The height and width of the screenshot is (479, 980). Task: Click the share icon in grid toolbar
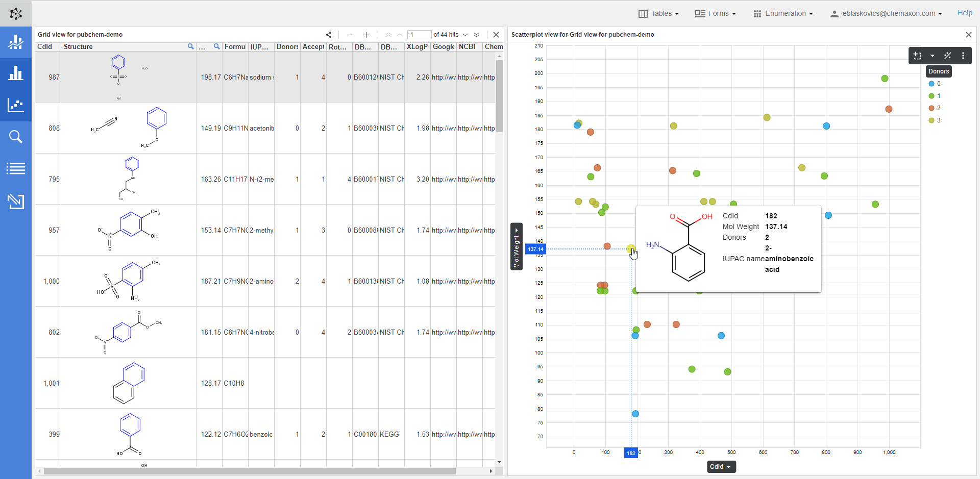329,35
